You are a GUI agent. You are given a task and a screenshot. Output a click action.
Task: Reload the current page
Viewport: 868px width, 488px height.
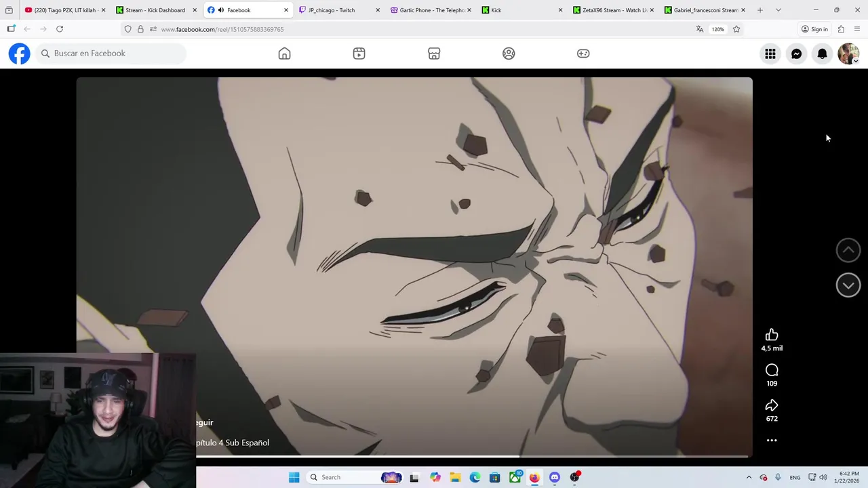(60, 29)
